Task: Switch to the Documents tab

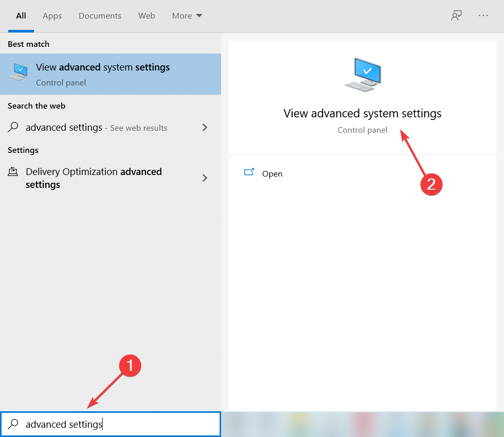Action: click(x=100, y=16)
